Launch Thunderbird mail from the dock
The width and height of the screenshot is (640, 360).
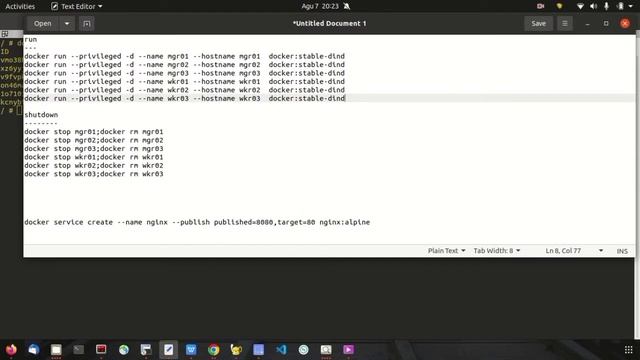coord(33,350)
